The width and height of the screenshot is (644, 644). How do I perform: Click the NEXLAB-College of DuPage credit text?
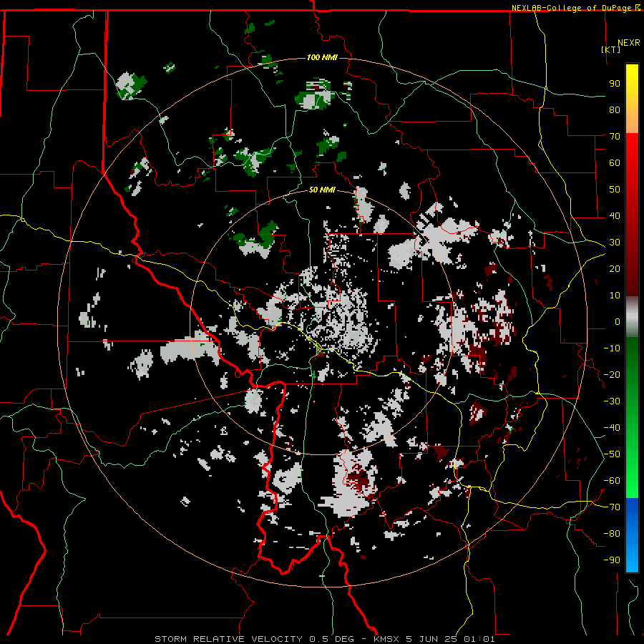572,8
